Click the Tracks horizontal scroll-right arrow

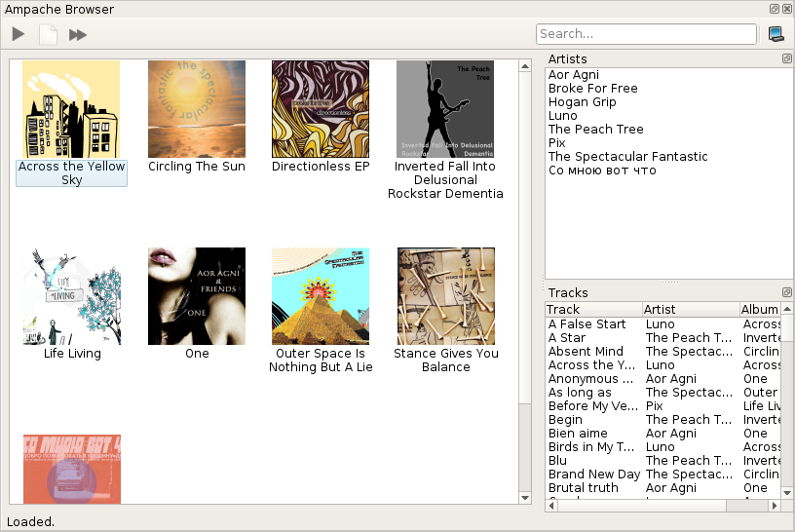click(x=775, y=506)
